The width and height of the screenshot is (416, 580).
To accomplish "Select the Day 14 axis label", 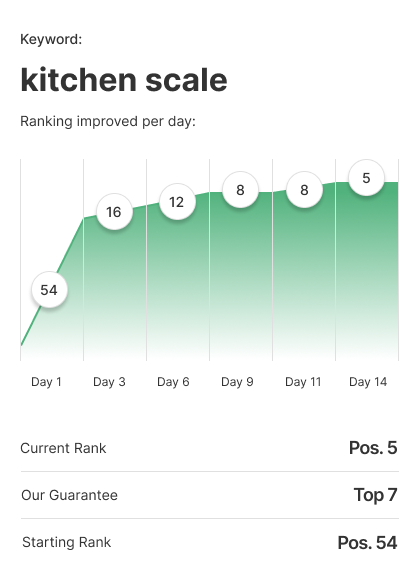I will coord(368,382).
